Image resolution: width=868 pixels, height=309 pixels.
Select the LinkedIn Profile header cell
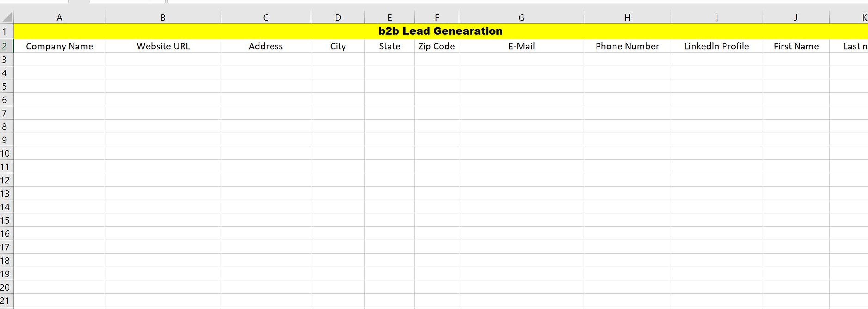tap(716, 46)
